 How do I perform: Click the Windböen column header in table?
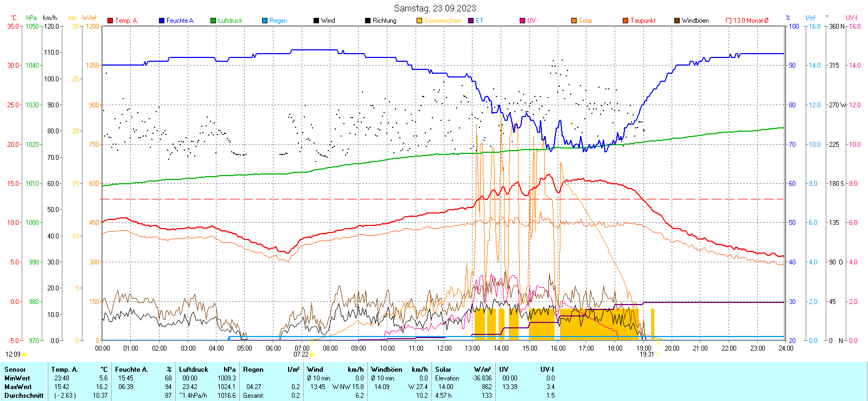coord(387,370)
